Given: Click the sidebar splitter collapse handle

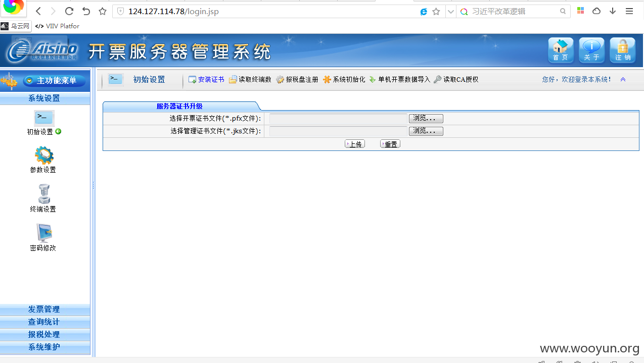Looking at the screenshot, I should click(93, 186).
